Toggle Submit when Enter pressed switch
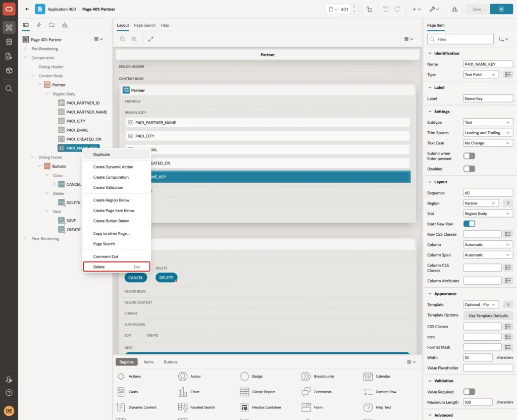Image resolution: width=517 pixels, height=420 pixels. coord(469,156)
